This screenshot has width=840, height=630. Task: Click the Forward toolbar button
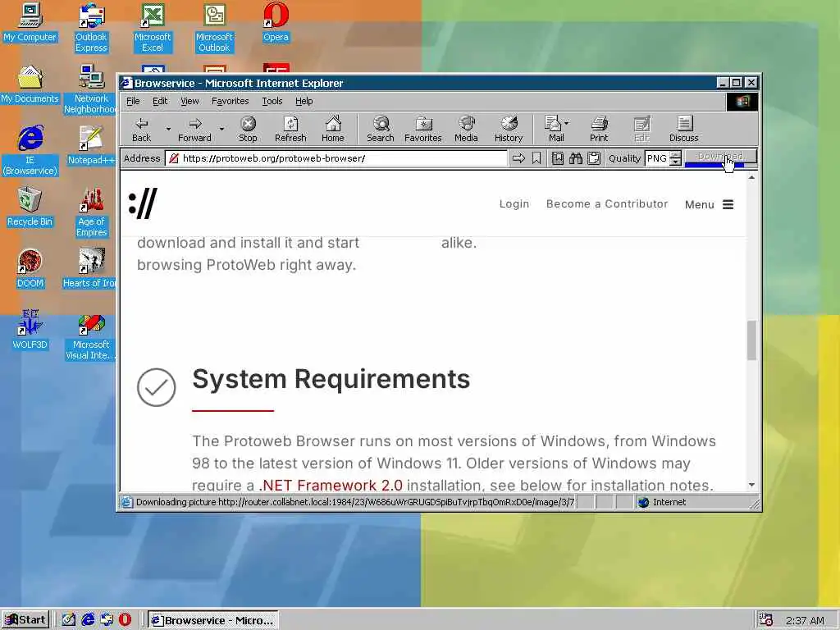[195, 129]
